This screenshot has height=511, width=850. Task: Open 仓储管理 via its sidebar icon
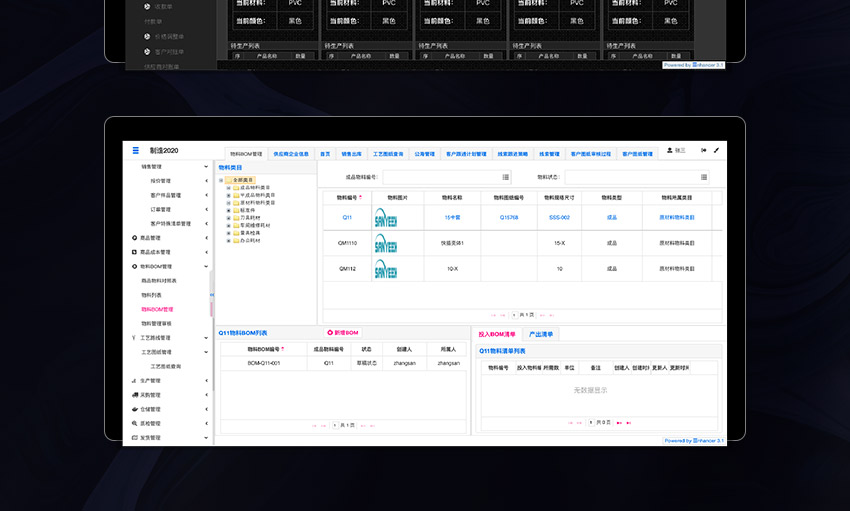(134, 409)
